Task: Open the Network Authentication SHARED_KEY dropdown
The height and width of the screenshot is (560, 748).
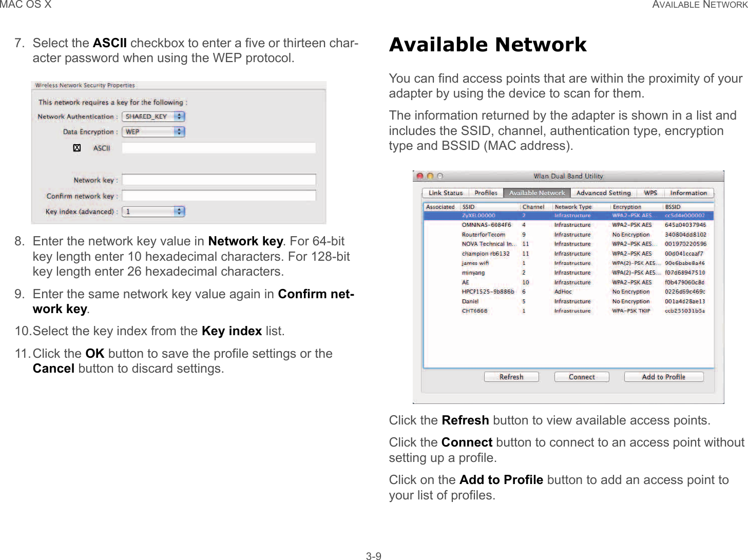Action: tap(154, 117)
